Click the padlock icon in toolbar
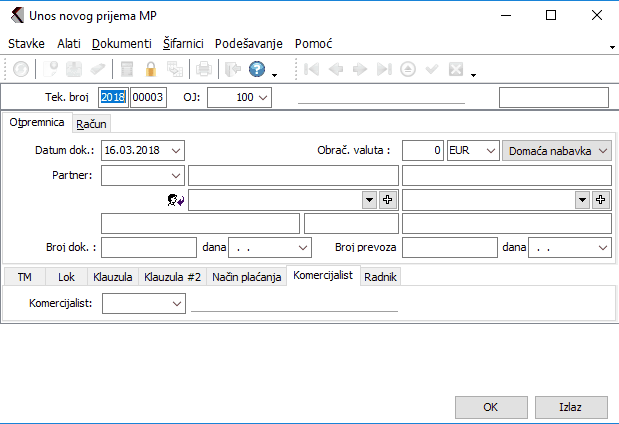This screenshot has height=424, width=619. coord(151,70)
